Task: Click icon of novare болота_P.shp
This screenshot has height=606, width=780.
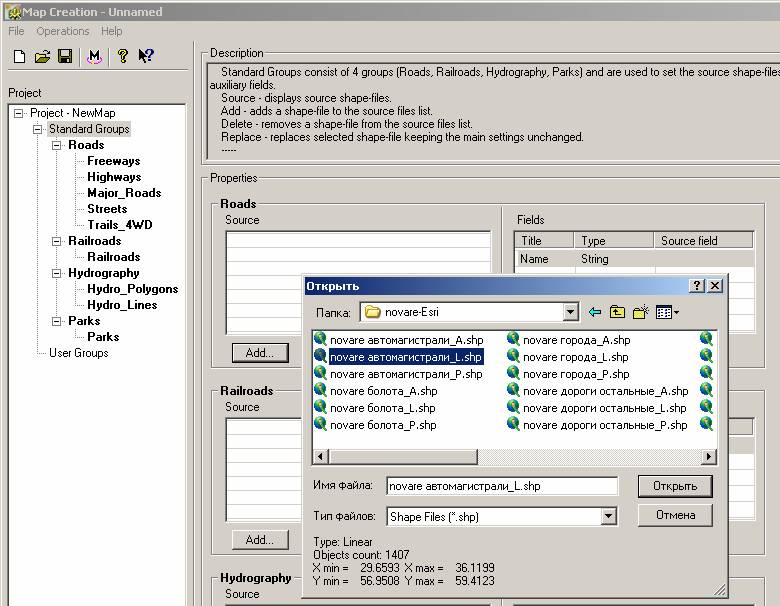Action: tap(320, 423)
